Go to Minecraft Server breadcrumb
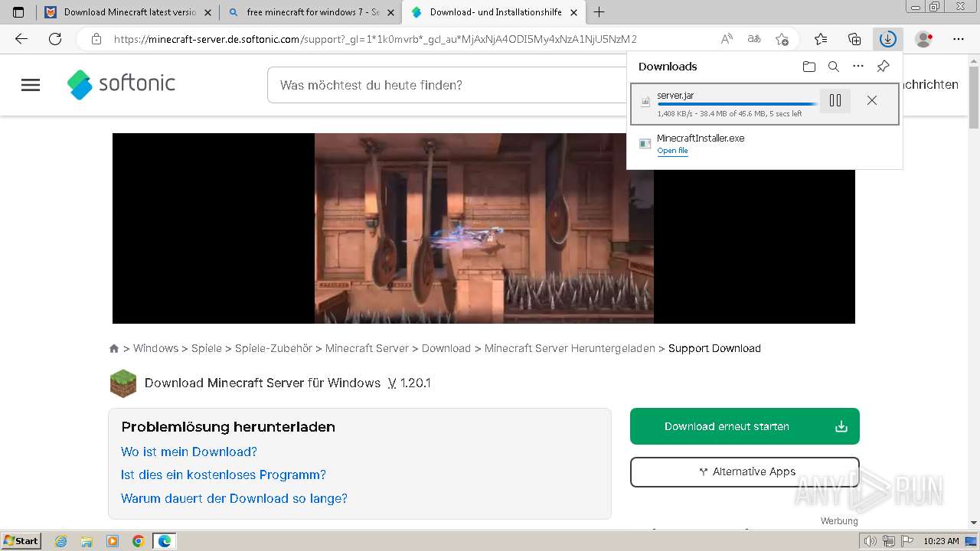 click(x=367, y=348)
